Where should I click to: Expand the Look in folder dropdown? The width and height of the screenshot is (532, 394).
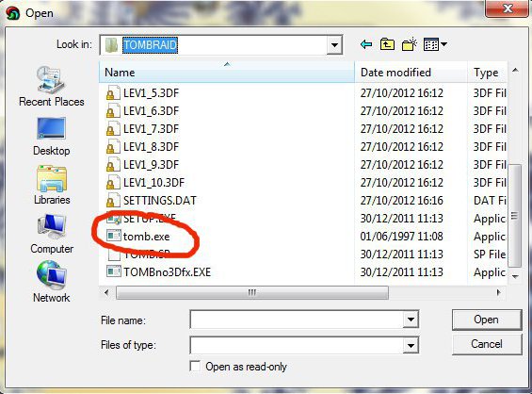pos(334,45)
